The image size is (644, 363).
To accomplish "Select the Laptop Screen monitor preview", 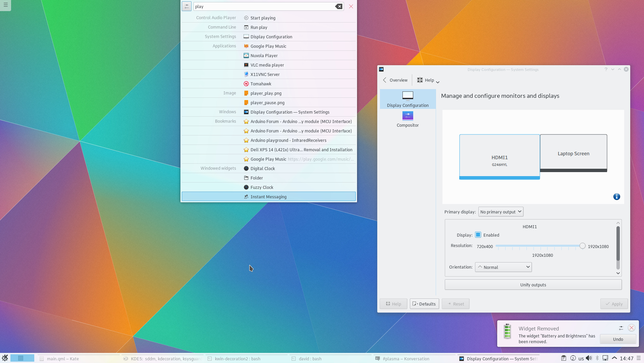I will 573,153.
